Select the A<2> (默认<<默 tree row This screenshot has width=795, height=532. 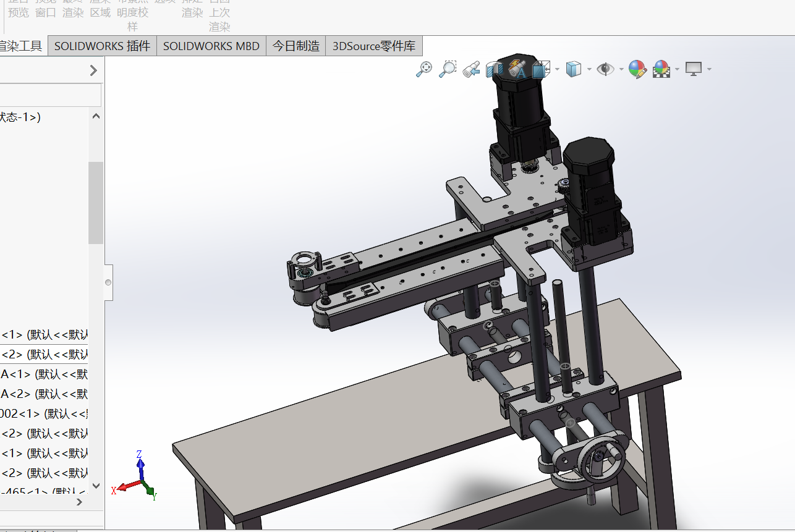44,394
